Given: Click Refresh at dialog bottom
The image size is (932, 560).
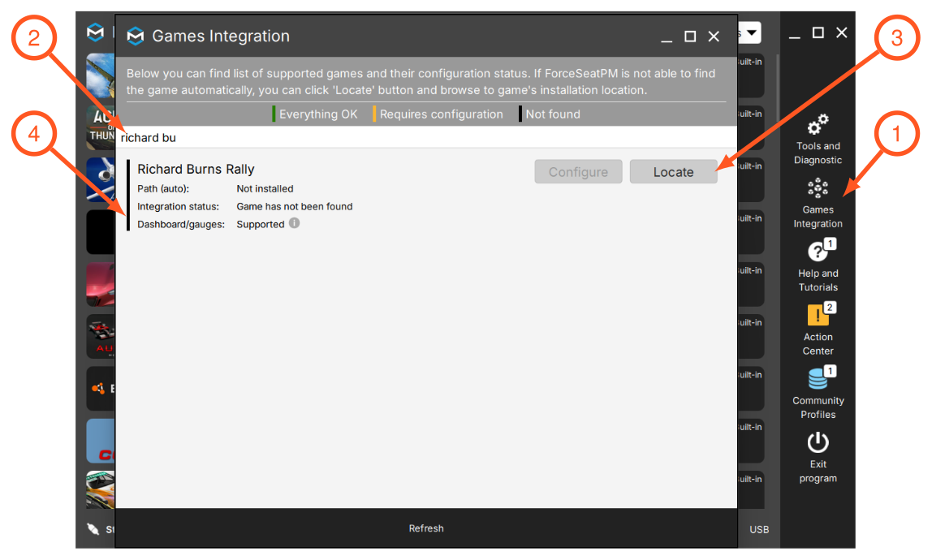Looking at the screenshot, I should click(x=426, y=528).
